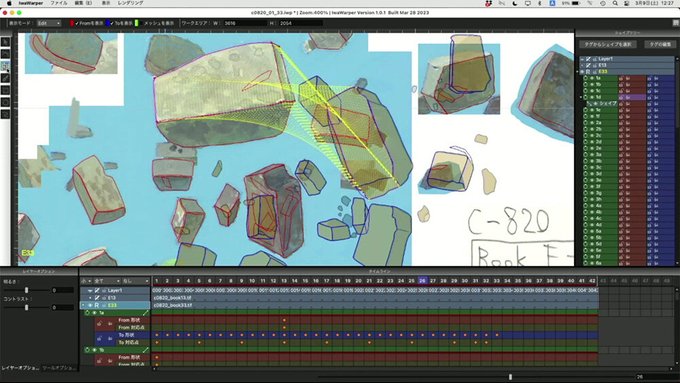Open the 全て filter dropdown in timeline

107,281
